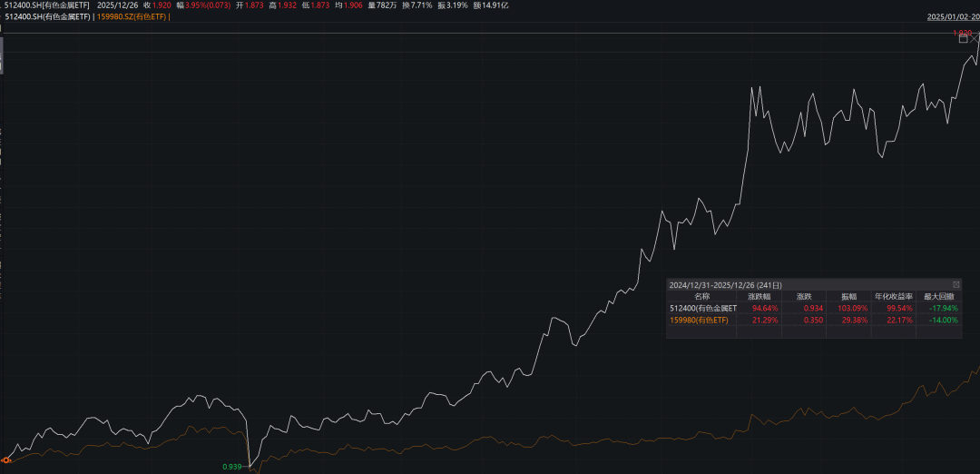The height and width of the screenshot is (474, 980).
Task: Click the -17.94% max drawdown cell
Action: [x=943, y=309]
